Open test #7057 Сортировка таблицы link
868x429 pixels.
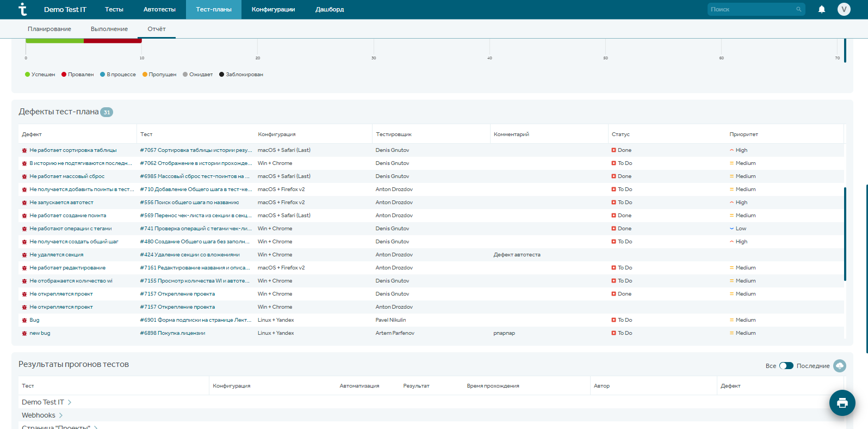pos(196,150)
